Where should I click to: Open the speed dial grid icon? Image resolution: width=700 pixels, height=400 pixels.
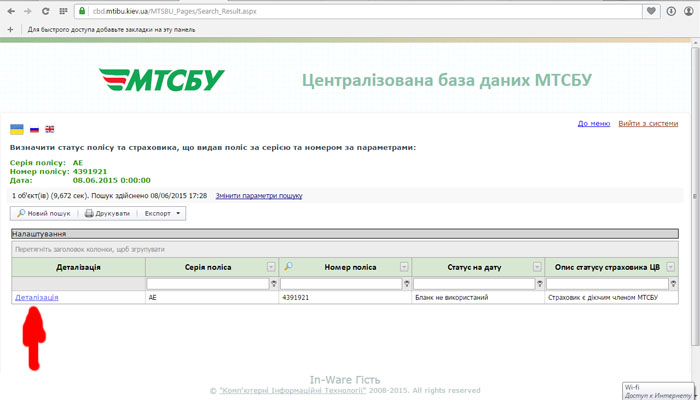(63, 11)
